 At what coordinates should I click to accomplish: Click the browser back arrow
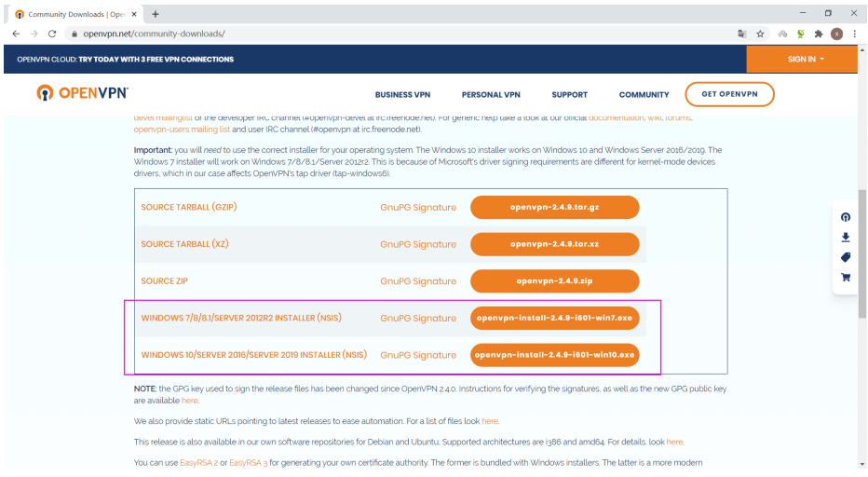coord(16,34)
